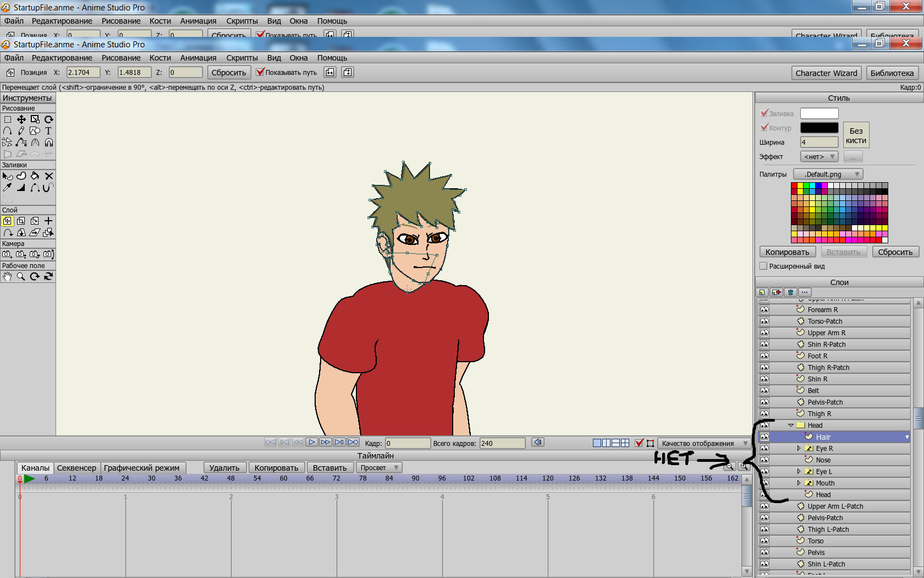The height and width of the screenshot is (578, 924).
Task: Open the Анимация menu
Action: coord(198,58)
